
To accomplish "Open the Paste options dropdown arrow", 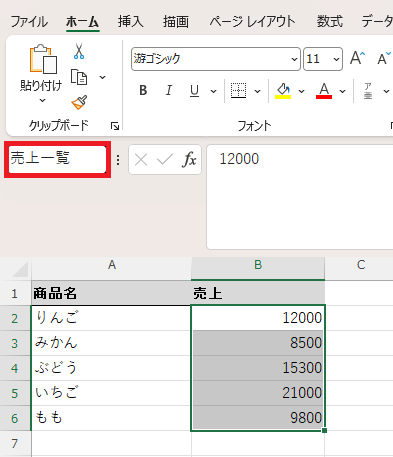I will click(42, 100).
